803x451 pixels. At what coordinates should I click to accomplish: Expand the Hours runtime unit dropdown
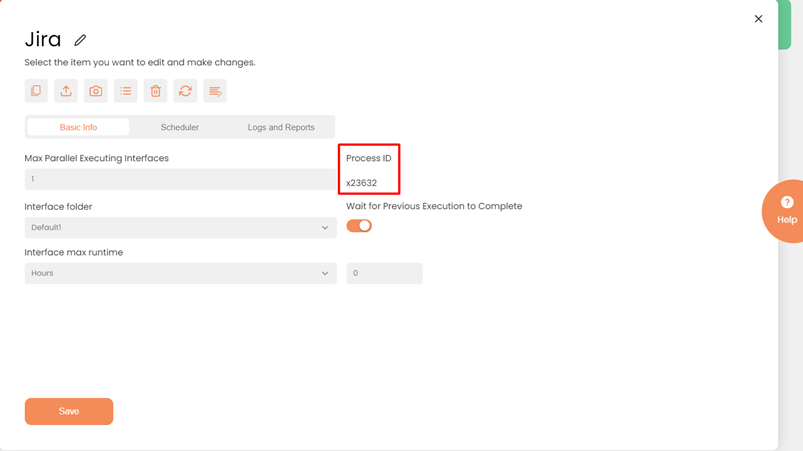[180, 273]
